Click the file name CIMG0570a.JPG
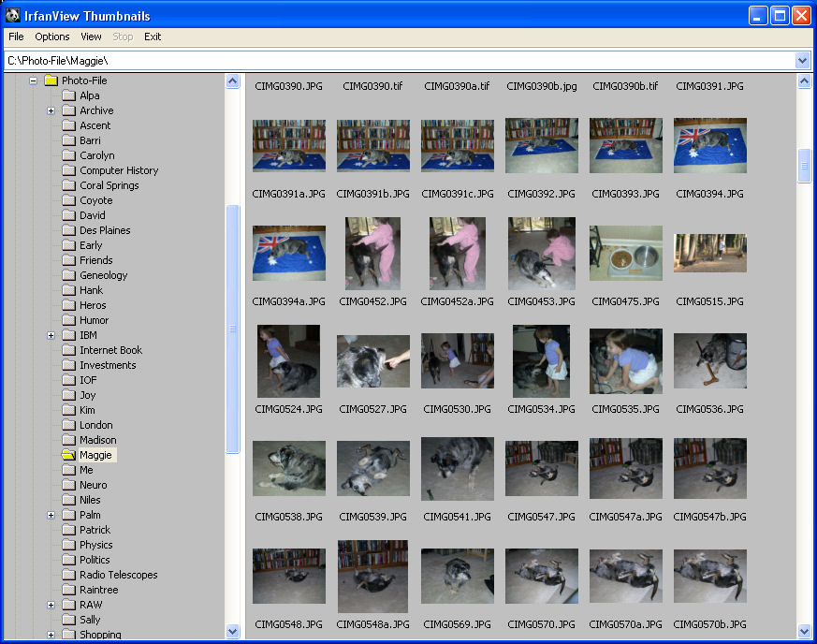Viewport: 817px width, 644px height. coord(625,624)
